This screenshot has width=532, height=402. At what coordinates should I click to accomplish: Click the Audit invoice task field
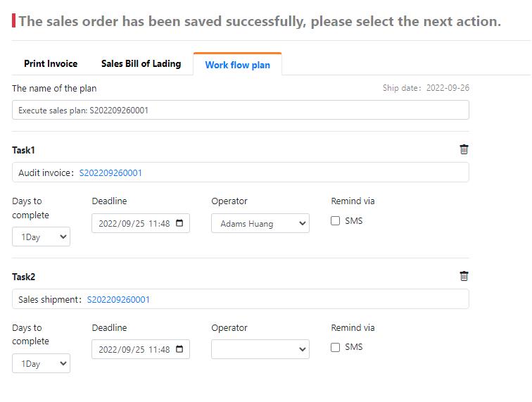click(241, 172)
